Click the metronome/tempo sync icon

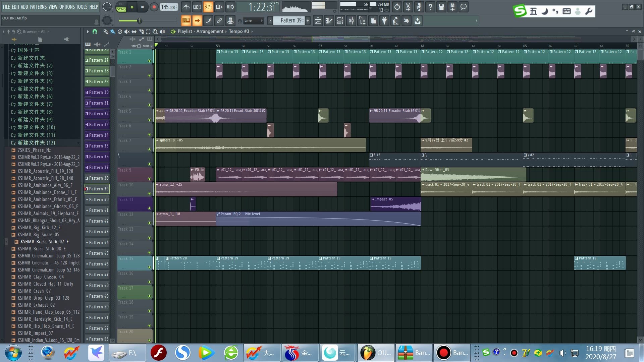point(185,7)
